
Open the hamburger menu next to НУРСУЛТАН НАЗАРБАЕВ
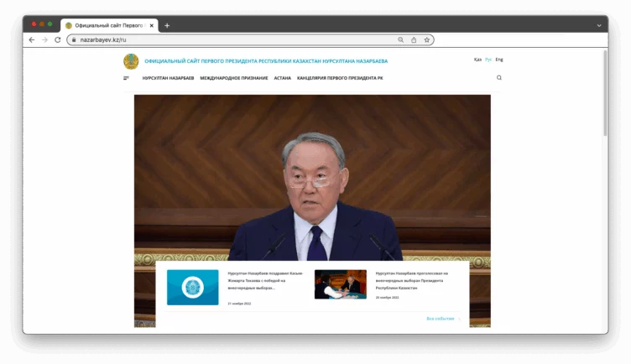(127, 78)
